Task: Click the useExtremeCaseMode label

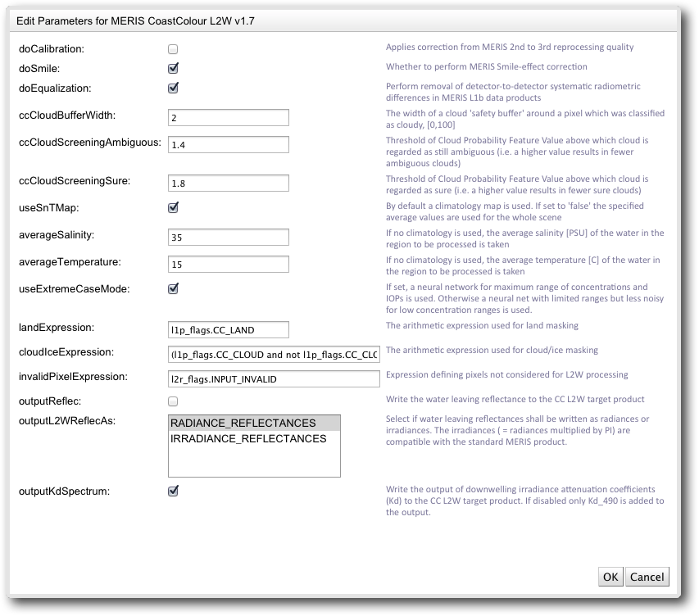Action: (x=74, y=289)
